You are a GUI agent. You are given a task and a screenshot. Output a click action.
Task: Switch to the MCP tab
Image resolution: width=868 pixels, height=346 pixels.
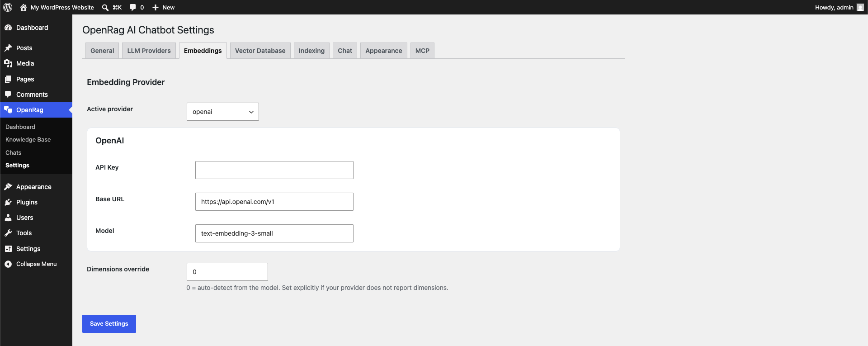422,51
